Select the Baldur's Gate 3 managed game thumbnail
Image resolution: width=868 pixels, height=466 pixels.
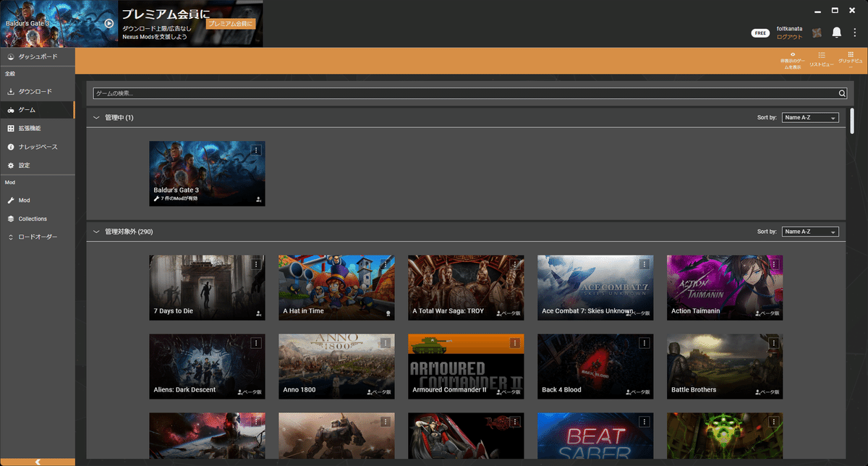(207, 174)
